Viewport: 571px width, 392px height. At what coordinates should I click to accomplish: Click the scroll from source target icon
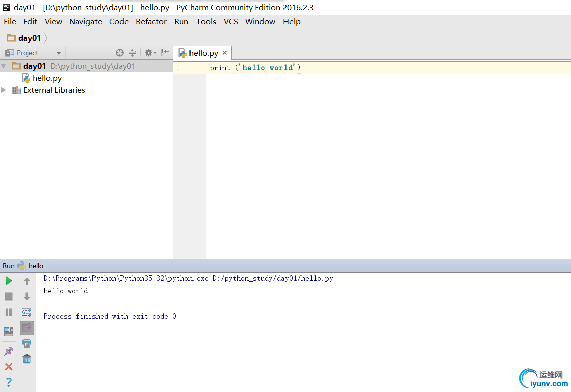click(x=120, y=53)
